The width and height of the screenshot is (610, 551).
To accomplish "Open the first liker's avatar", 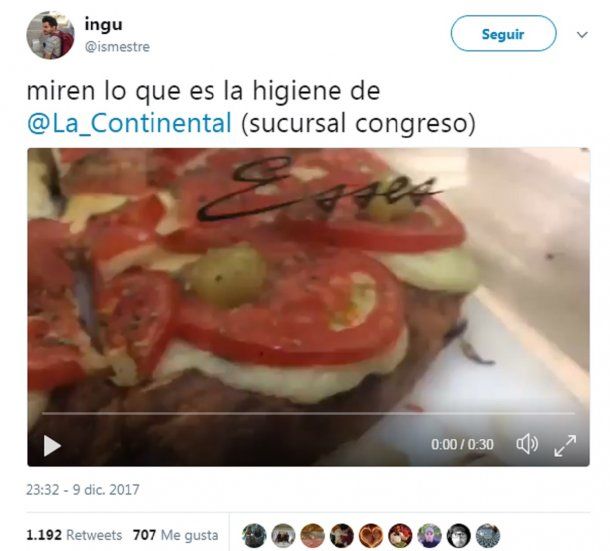I will pos(254,535).
